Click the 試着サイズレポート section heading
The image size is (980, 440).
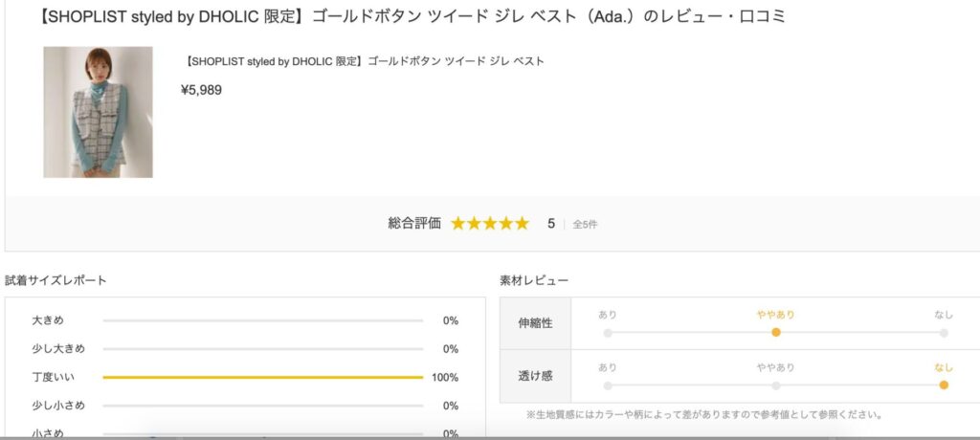pyautogui.click(x=56, y=280)
